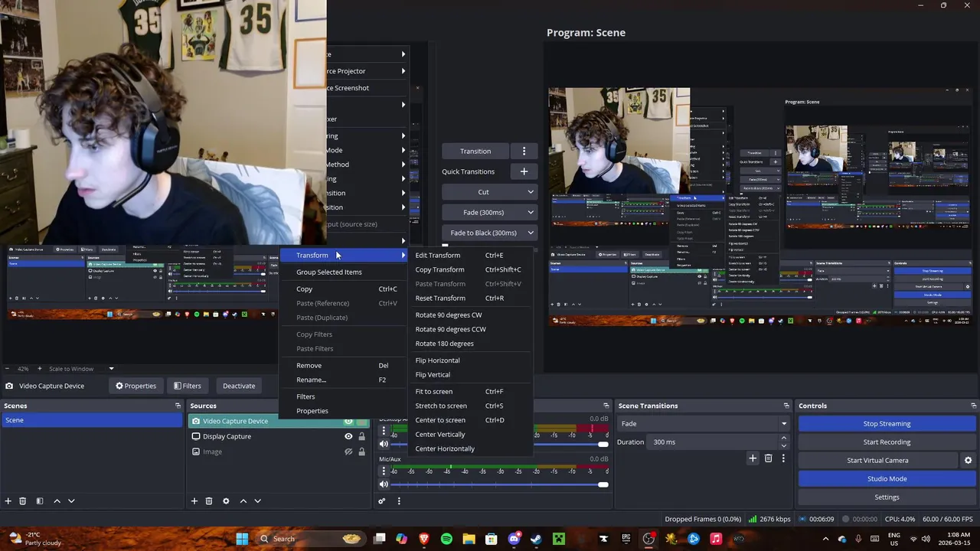
Task: Add a Quick Transition with the plus button
Action: pos(524,171)
